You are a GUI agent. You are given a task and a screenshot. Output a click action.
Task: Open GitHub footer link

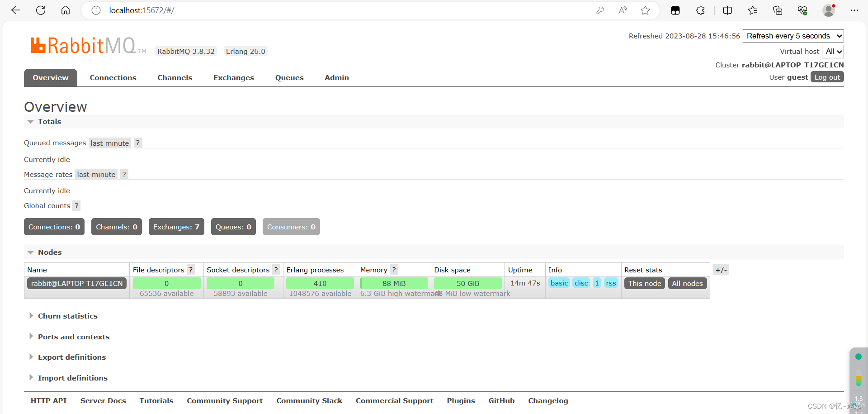coord(501,400)
